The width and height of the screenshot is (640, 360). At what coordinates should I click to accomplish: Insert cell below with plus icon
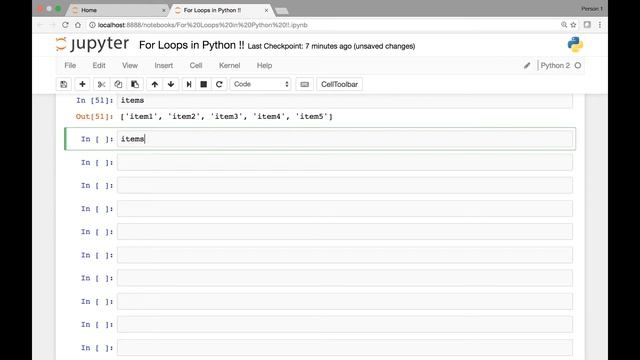tap(82, 84)
